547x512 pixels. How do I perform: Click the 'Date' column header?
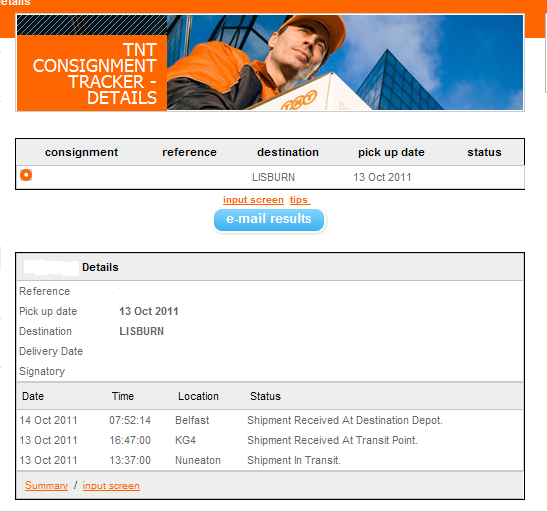[x=33, y=396]
